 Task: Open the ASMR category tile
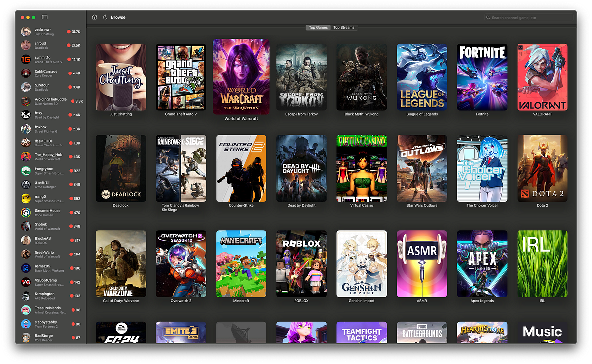pyautogui.click(x=422, y=264)
